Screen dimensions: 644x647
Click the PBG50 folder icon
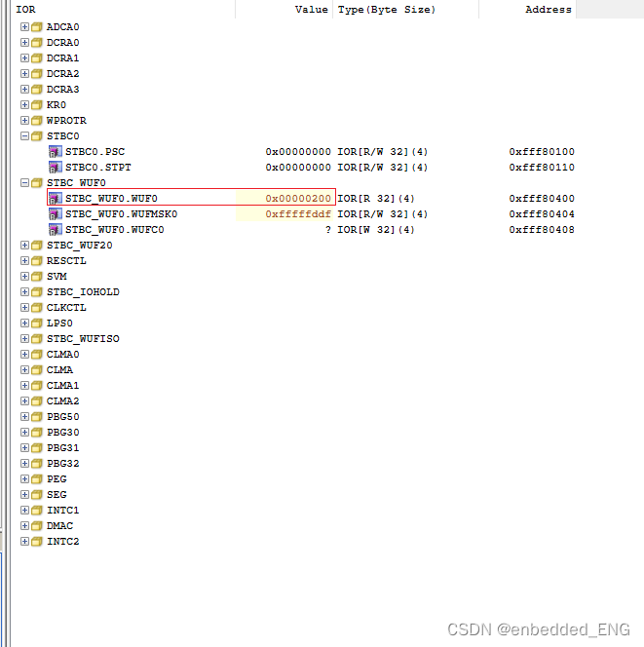(x=37, y=417)
